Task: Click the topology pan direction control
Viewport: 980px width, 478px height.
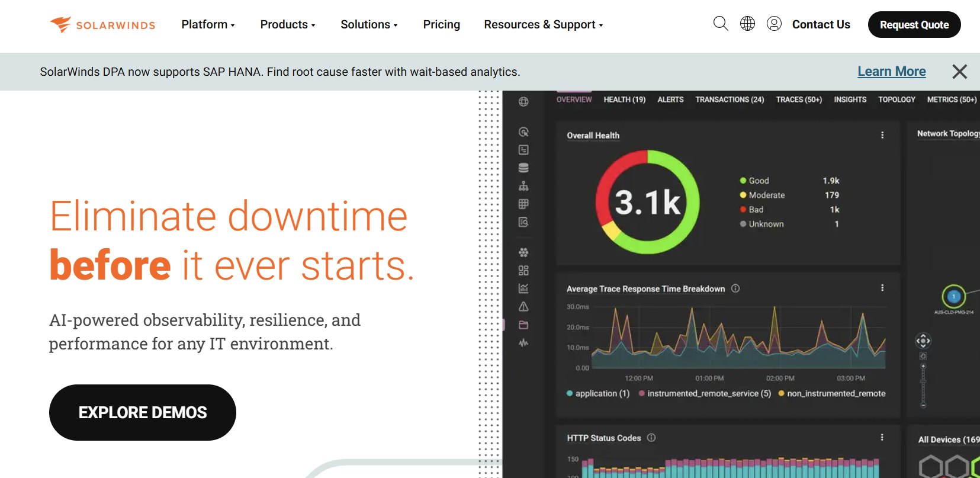Action: [923, 341]
